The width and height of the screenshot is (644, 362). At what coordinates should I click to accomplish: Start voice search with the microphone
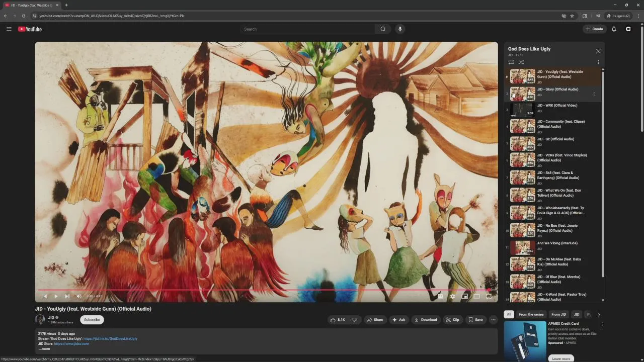pos(400,29)
